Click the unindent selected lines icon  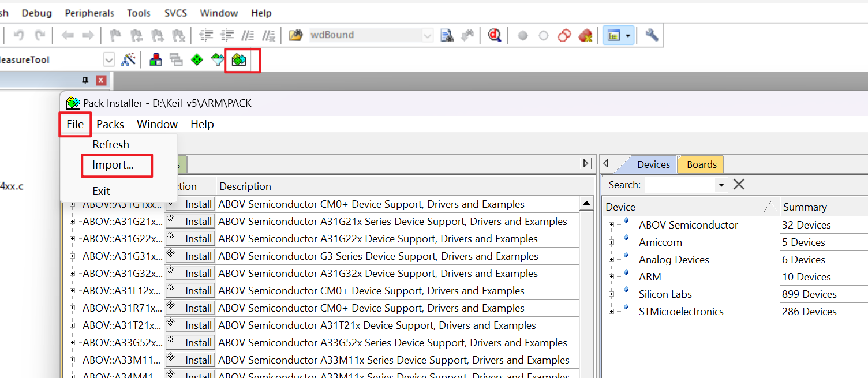227,35
